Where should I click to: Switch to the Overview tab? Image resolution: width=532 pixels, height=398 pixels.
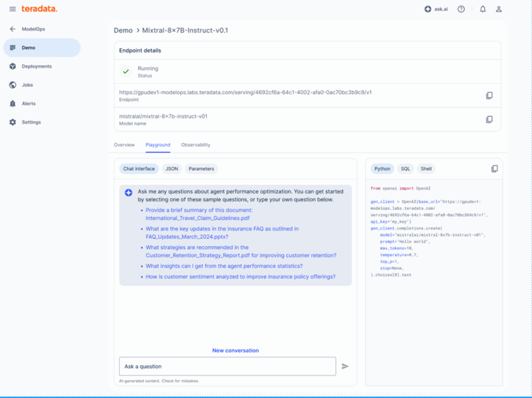(124, 145)
